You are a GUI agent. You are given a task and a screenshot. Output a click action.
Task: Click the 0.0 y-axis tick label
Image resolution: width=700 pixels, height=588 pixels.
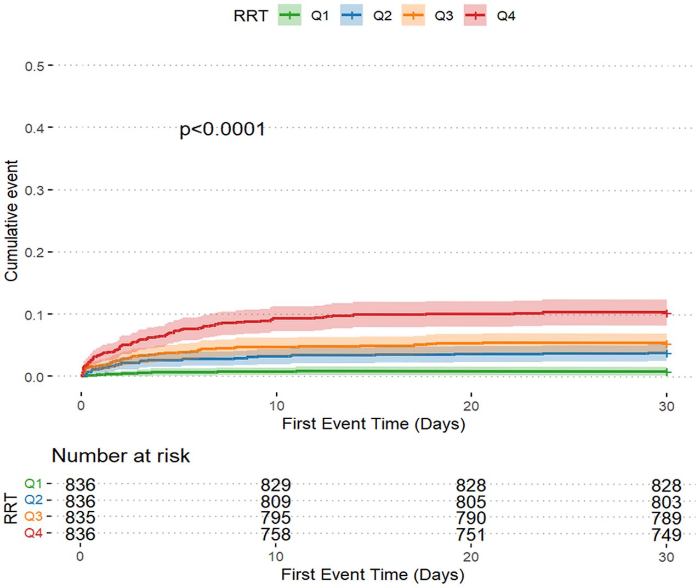point(34,377)
